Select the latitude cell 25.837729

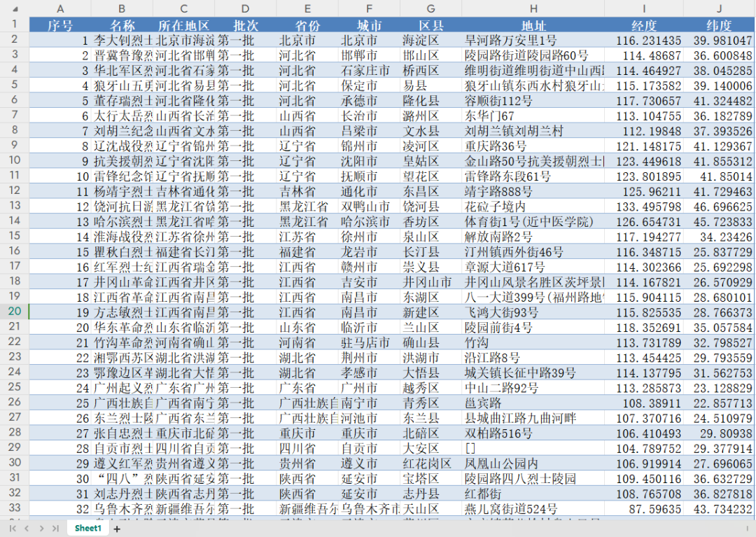pyautogui.click(x=719, y=252)
